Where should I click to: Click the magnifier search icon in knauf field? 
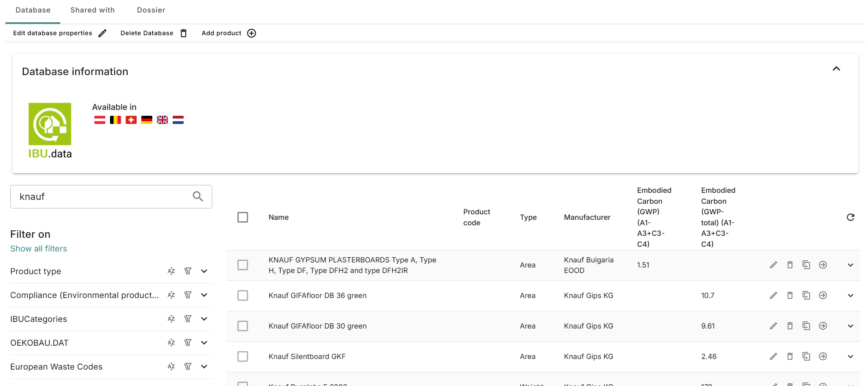(198, 196)
